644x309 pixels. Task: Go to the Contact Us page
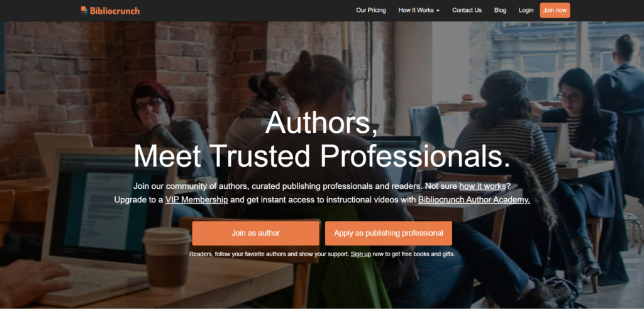(x=467, y=10)
